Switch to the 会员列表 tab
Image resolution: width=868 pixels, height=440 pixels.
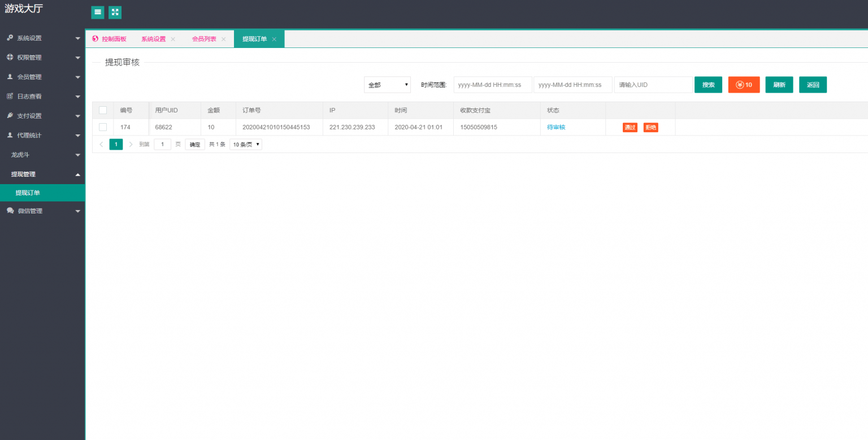pos(204,40)
